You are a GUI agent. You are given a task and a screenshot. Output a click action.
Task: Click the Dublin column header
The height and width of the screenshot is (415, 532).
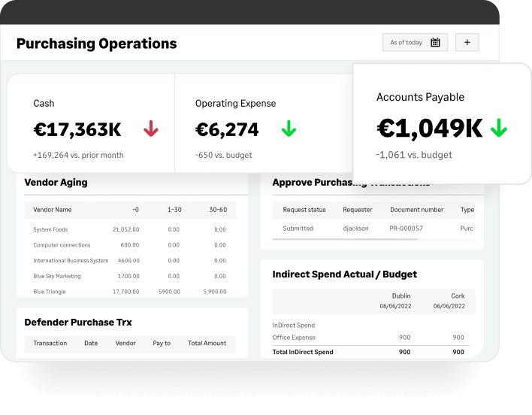[x=401, y=296]
